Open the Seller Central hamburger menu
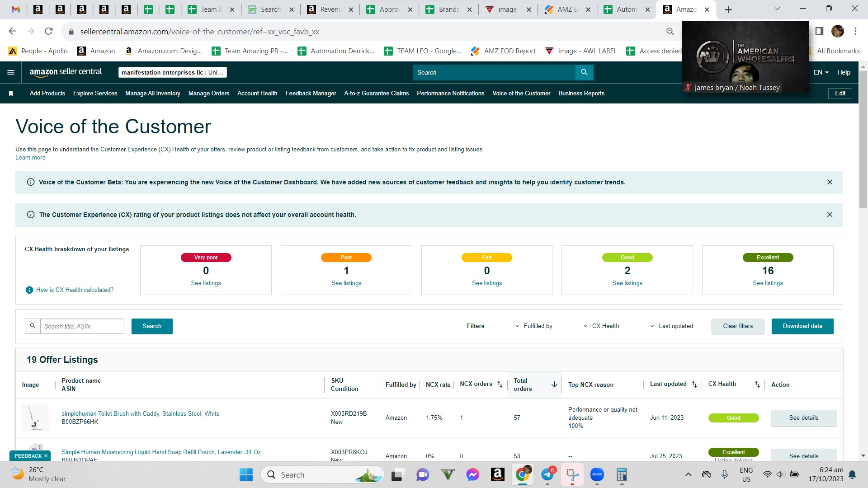 pyautogui.click(x=11, y=72)
